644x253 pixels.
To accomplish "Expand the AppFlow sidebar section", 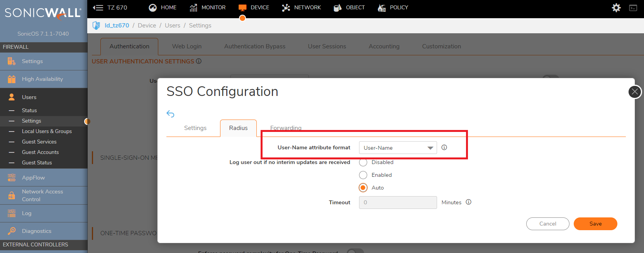I will point(33,178).
